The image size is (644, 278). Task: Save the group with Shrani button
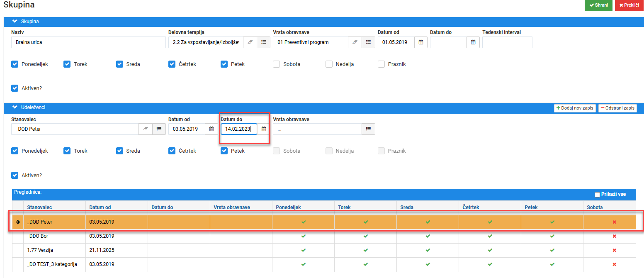[598, 5]
